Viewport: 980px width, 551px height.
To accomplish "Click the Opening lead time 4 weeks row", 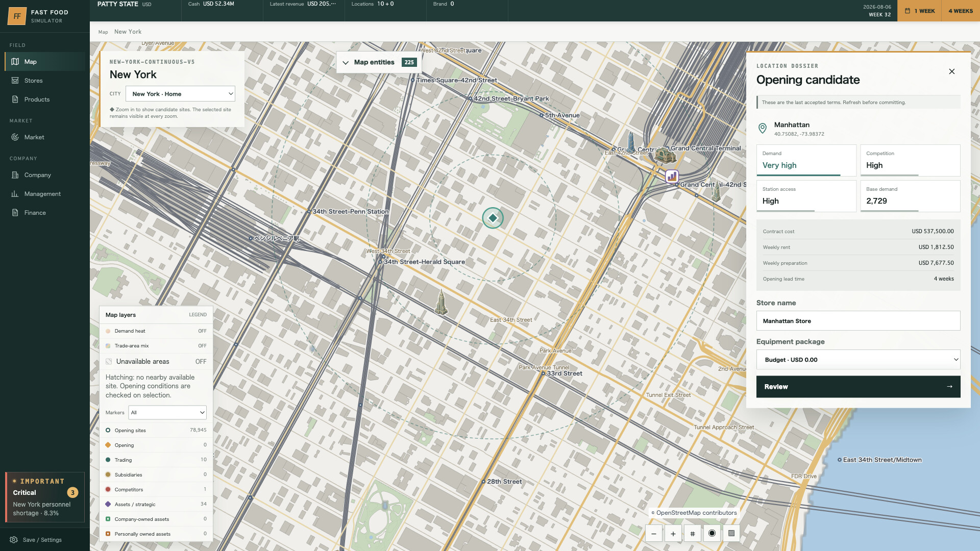I will coord(858,279).
